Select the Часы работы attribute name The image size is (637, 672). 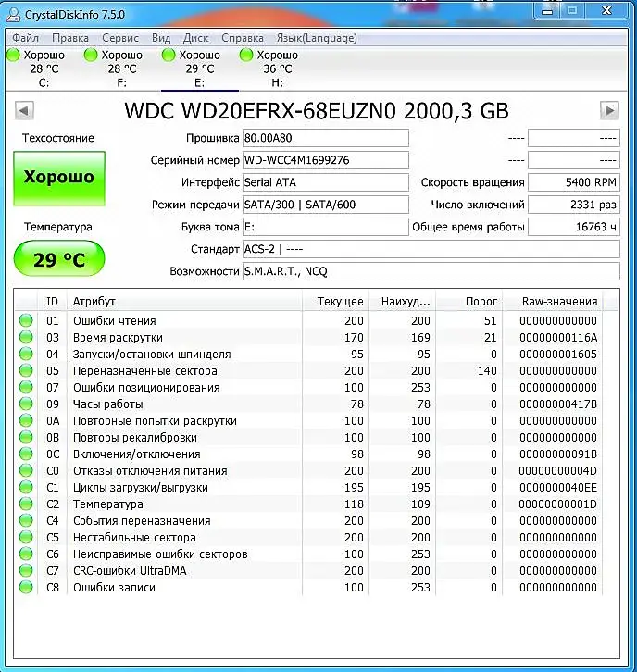pos(108,404)
